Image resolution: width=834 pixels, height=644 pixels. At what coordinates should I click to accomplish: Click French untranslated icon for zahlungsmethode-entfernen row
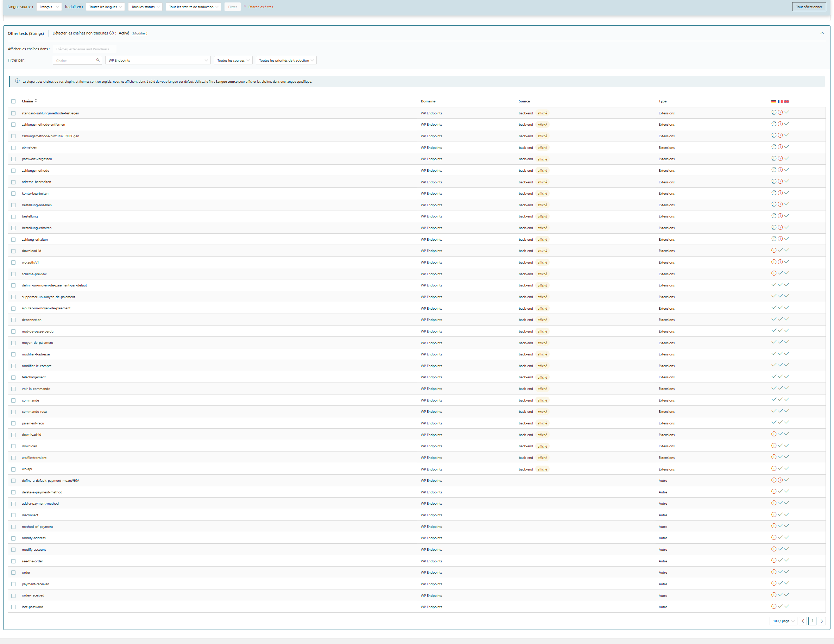pos(780,124)
